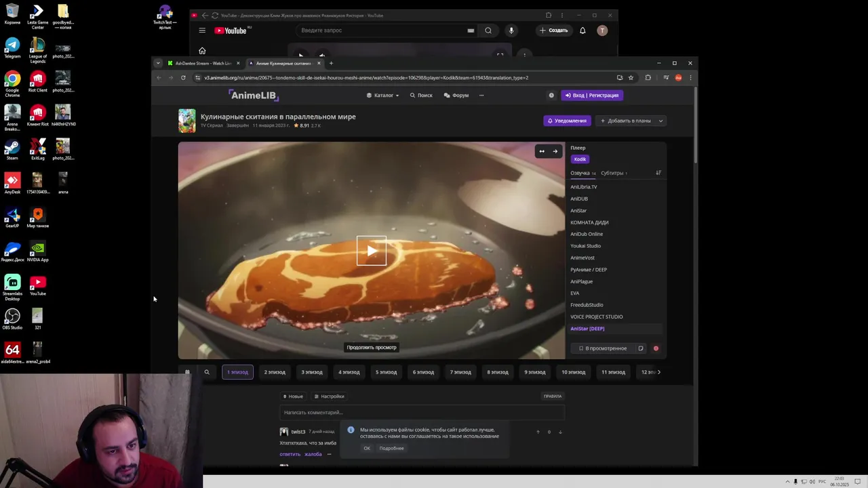Select 2 эпизод

[275, 372]
